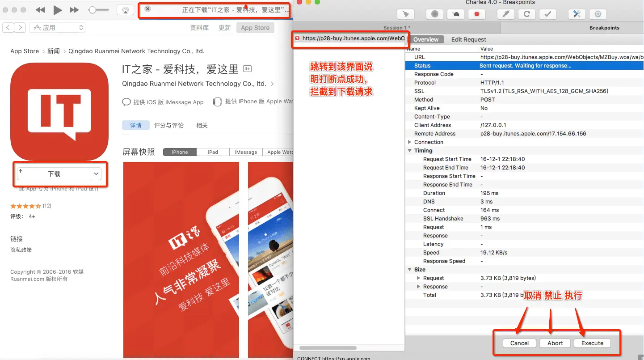Screen dimensions: 644x360
Task: Open the Edit Request tab
Action: click(x=468, y=39)
